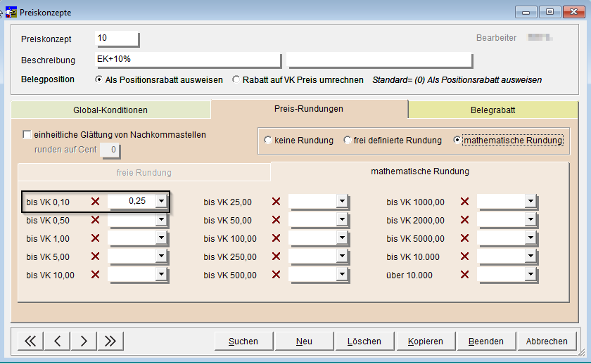Go to the next price concept record
The image size is (591, 364).
coord(84,341)
